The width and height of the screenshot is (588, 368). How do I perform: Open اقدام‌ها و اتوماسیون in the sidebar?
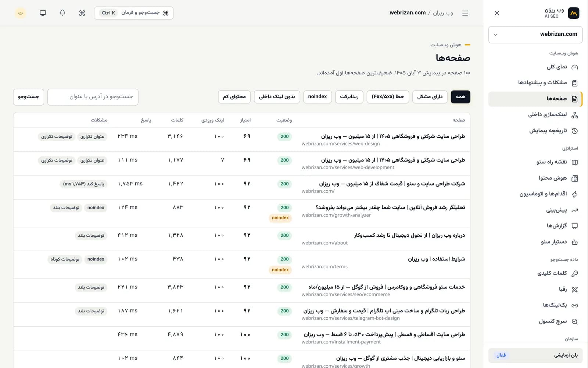point(535,194)
